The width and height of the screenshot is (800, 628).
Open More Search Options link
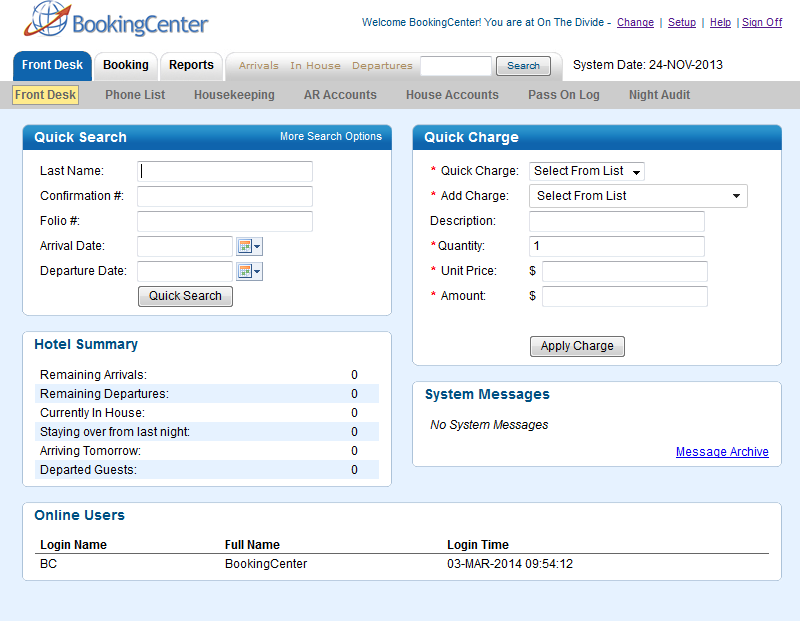(331, 137)
